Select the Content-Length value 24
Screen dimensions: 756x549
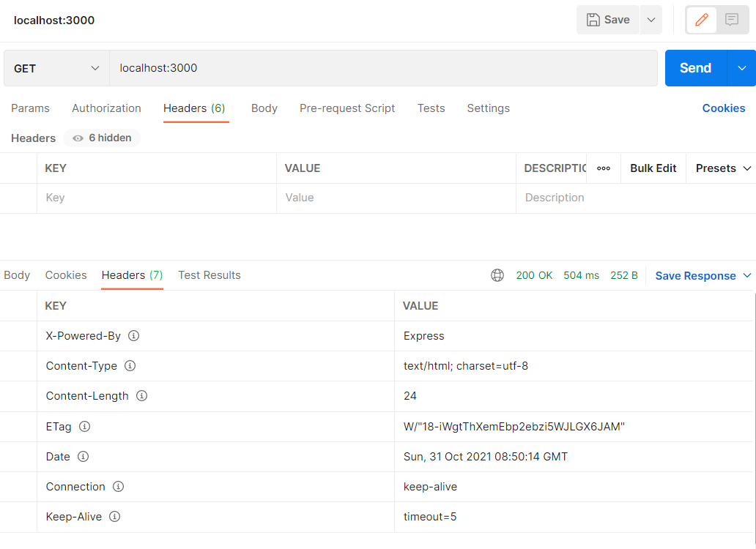coord(409,396)
